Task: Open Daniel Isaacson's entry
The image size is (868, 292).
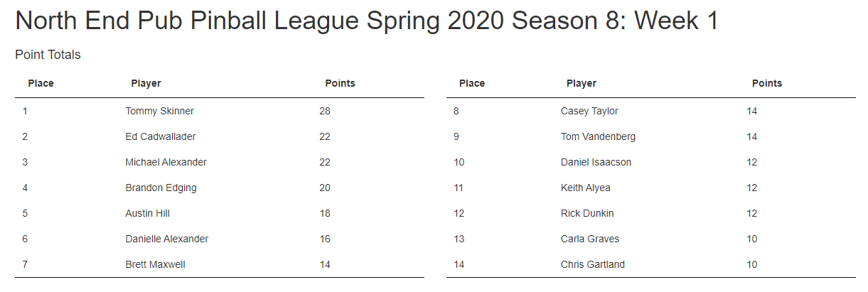Action: click(x=596, y=162)
